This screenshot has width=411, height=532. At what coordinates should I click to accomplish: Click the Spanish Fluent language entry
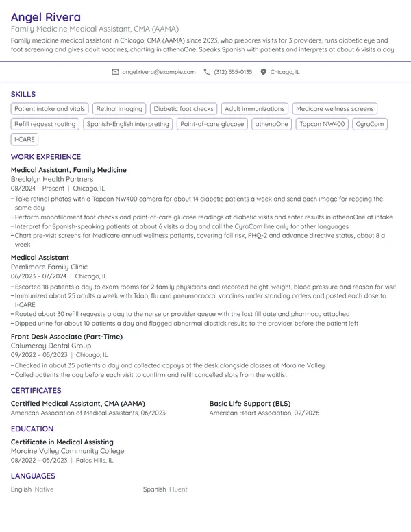(x=165, y=489)
